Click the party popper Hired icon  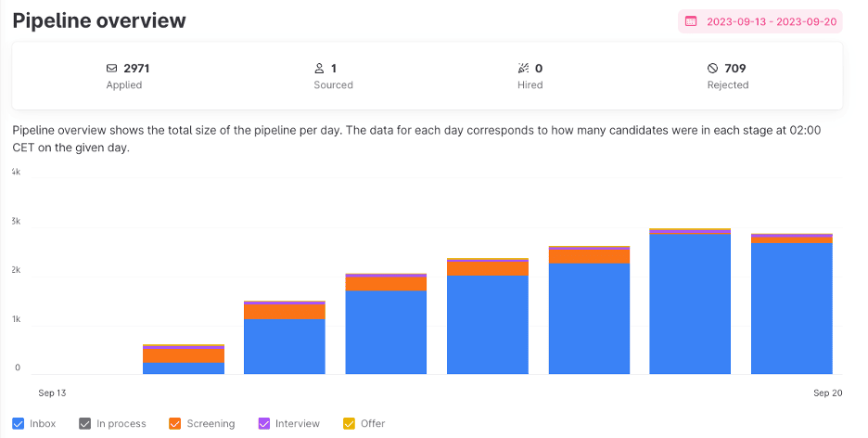[523, 68]
